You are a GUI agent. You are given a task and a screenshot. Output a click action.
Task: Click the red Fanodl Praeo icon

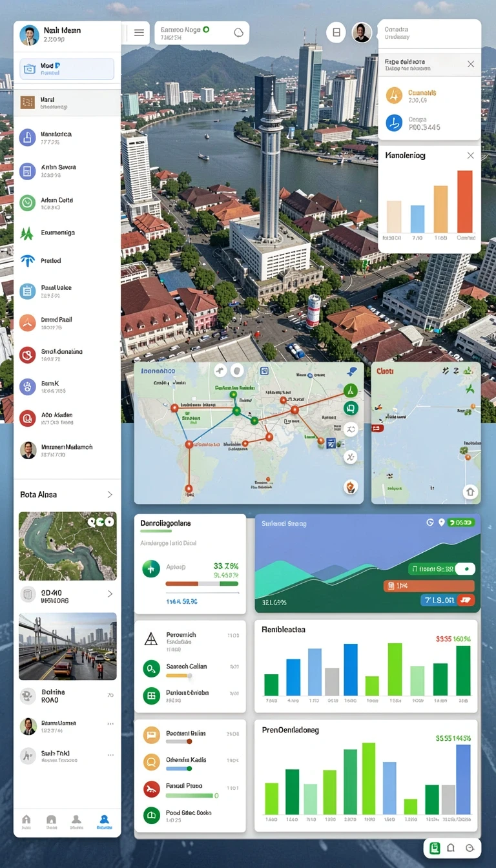pos(150,789)
